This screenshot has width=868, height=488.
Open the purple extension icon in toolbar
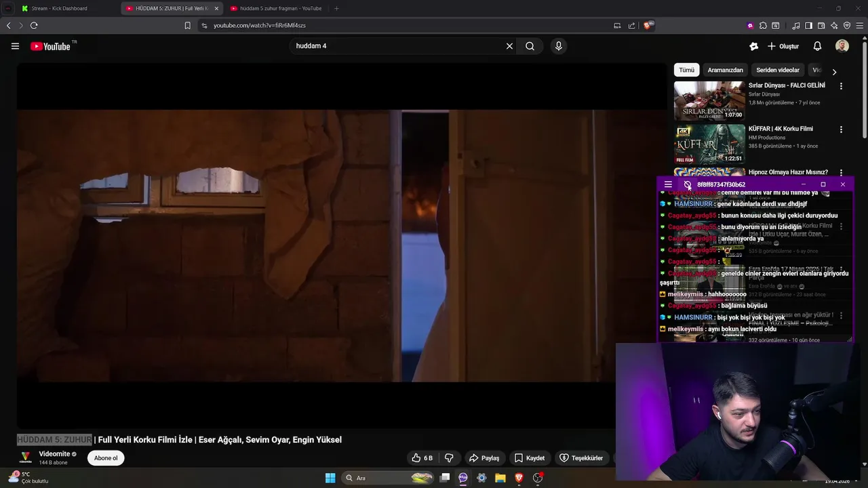pyautogui.click(x=750, y=26)
